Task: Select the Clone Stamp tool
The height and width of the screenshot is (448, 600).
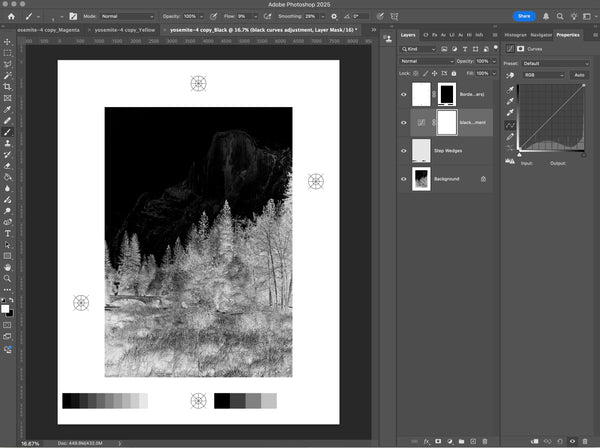Action: point(7,143)
